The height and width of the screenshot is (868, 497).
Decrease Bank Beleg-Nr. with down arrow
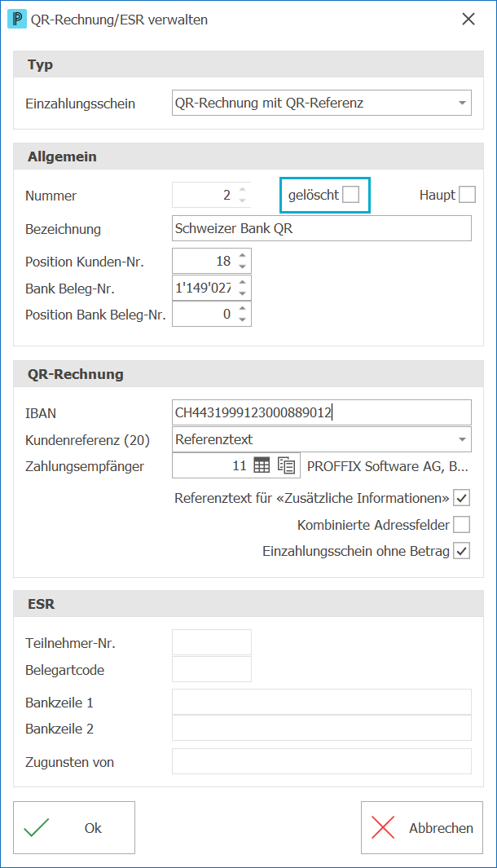243,293
